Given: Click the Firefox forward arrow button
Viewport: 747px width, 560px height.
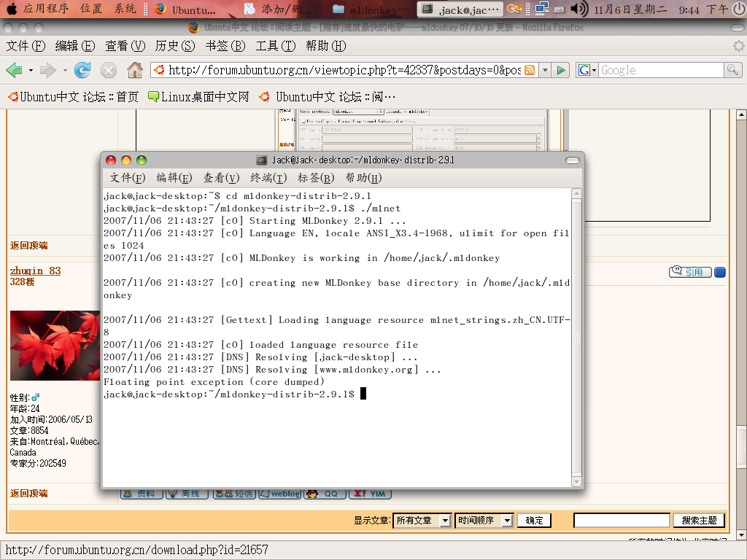Looking at the screenshot, I should click(x=47, y=71).
